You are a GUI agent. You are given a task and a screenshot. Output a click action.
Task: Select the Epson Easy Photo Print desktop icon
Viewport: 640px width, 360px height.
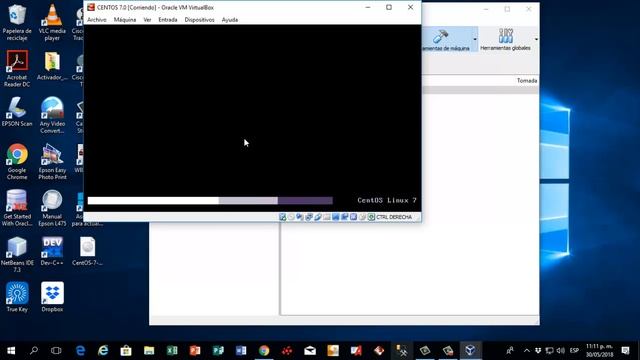[52, 162]
